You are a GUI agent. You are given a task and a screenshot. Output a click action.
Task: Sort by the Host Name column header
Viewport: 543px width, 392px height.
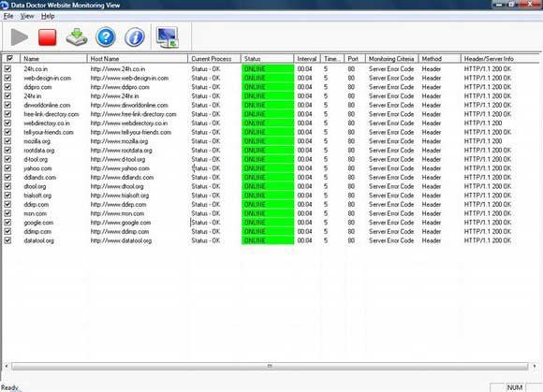coord(138,58)
